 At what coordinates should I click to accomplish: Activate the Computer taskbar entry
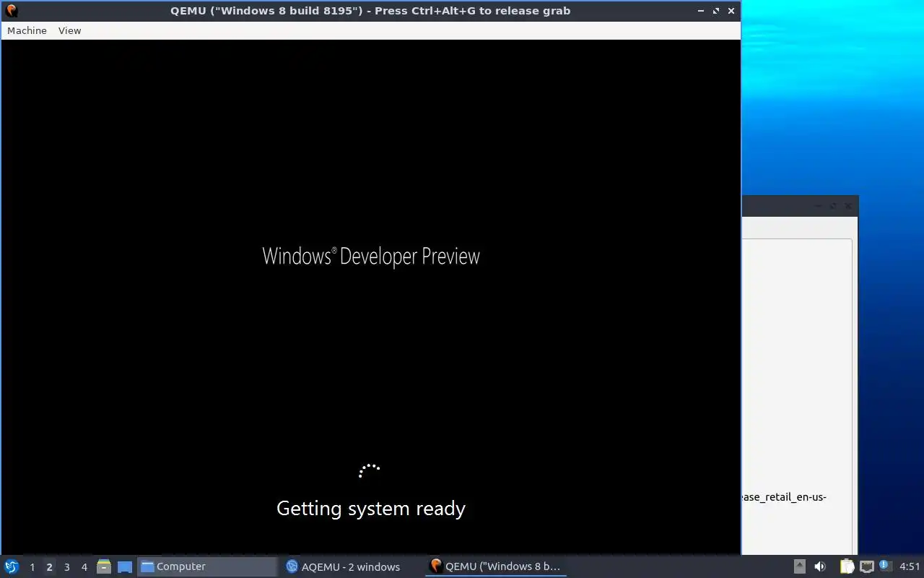[207, 566]
